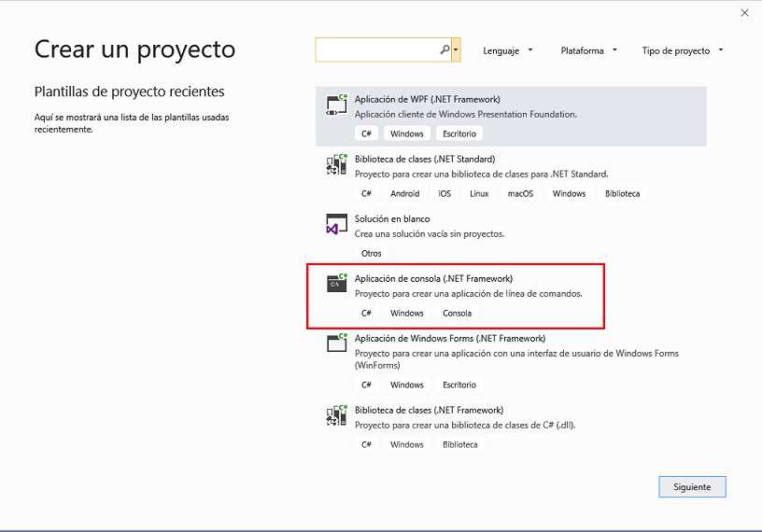Image resolution: width=762 pixels, height=532 pixels.
Task: Click the iOS tag on .NET Standard library
Action: pos(444,193)
